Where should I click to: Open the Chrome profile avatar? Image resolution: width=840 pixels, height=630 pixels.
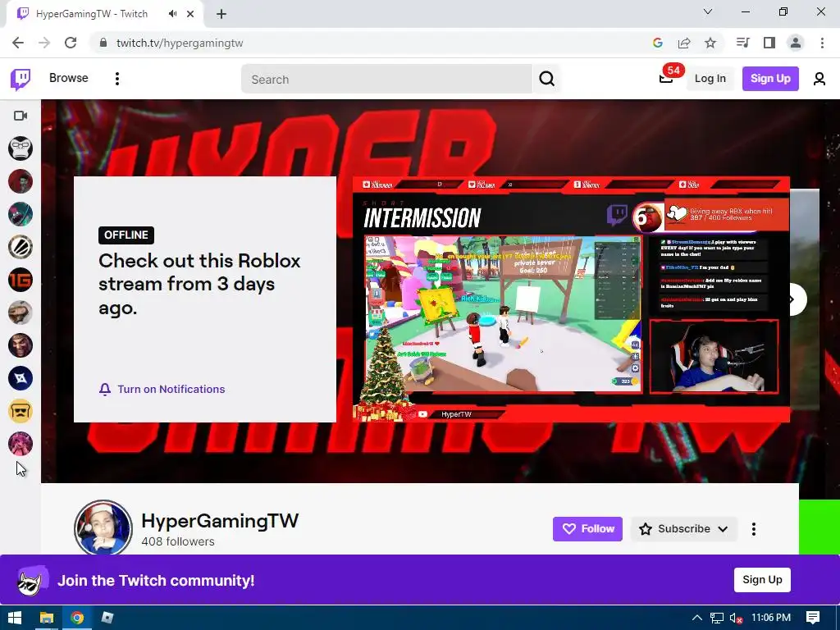pos(796,43)
